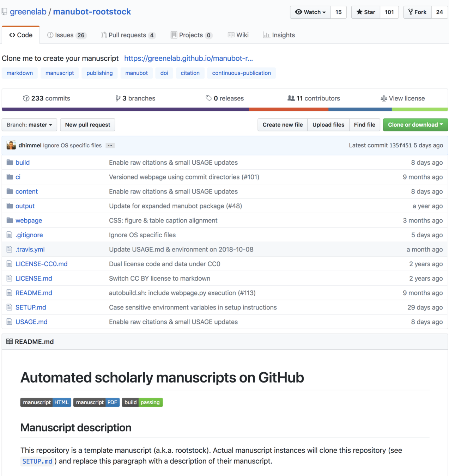The height and width of the screenshot is (476, 449).
Task: Open the greenelab owner link
Action: [x=28, y=12]
